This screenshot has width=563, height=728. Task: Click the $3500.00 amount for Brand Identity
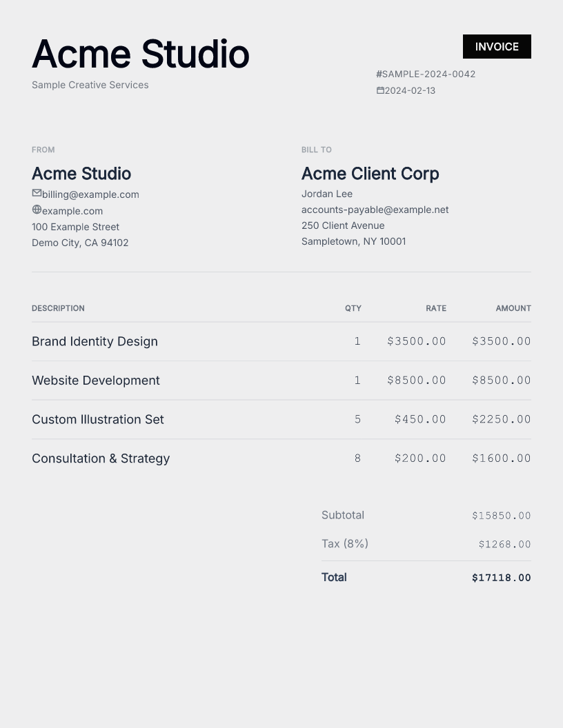[501, 341]
